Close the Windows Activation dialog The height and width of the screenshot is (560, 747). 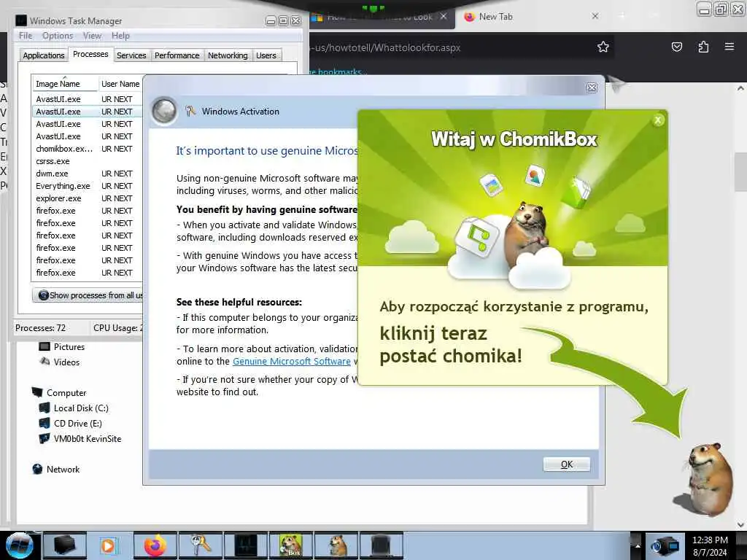592,87
